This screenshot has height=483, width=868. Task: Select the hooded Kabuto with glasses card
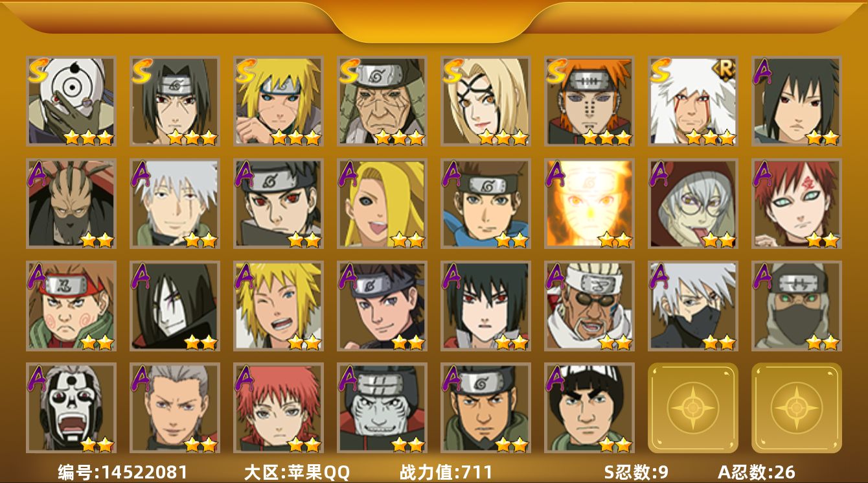coord(693,203)
